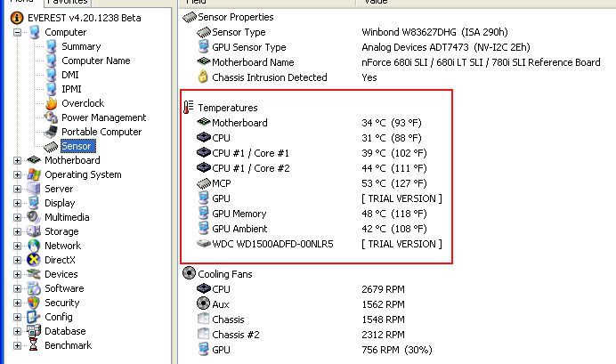Click the Config icon in the tree
Screen dimensions: 616x364
34,317
